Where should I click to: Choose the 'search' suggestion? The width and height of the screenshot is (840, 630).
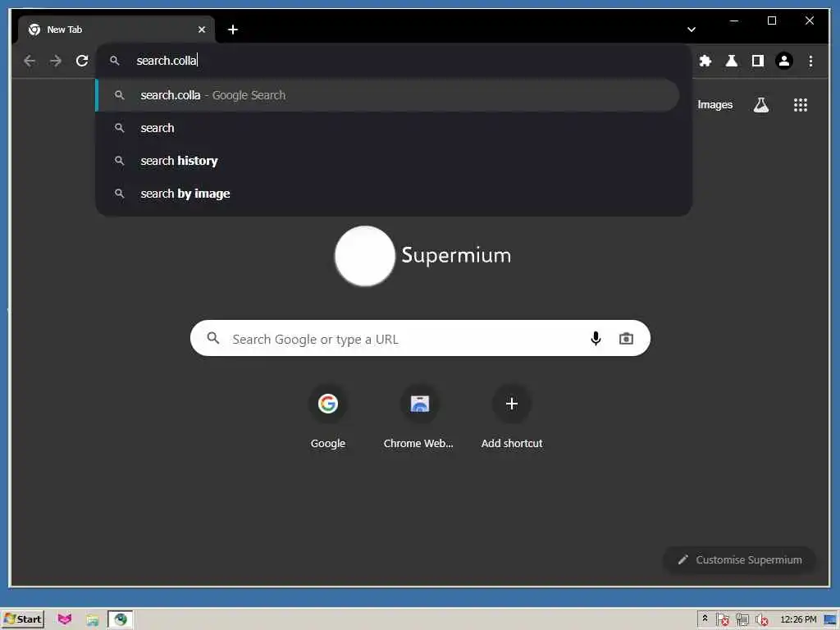(388, 128)
